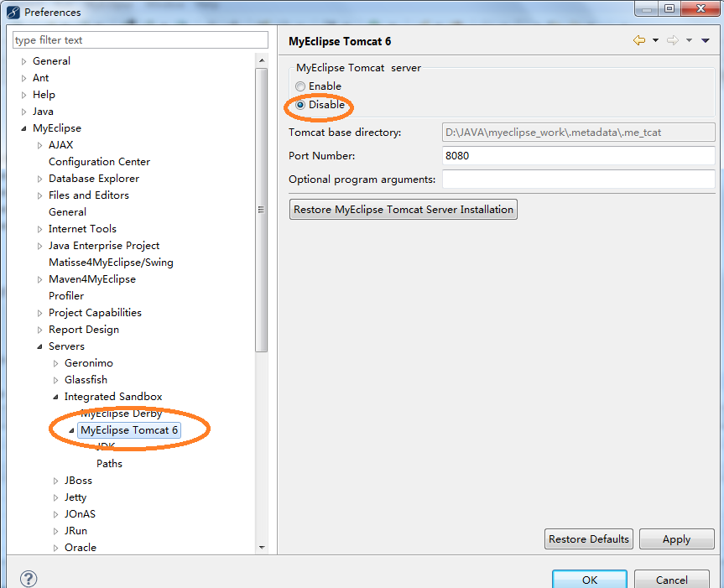Open the forward history dropdown arrow
The width and height of the screenshot is (724, 588).
(x=689, y=40)
